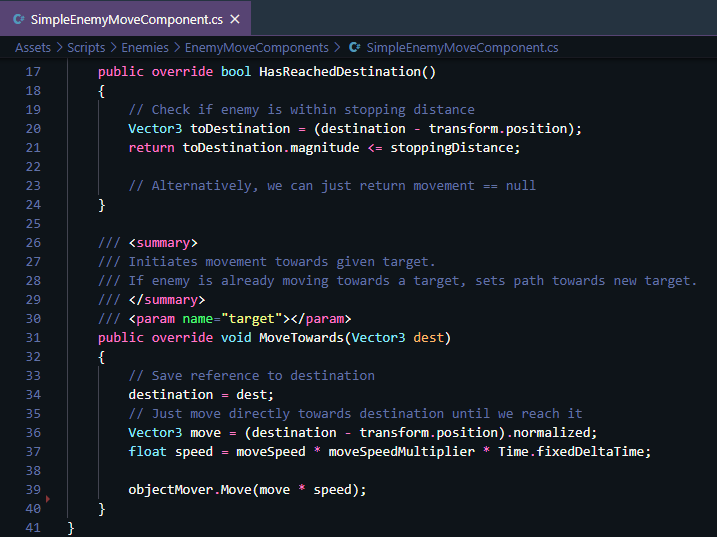
Task: Click the C# icon on the file tab
Action: [x=19, y=19]
